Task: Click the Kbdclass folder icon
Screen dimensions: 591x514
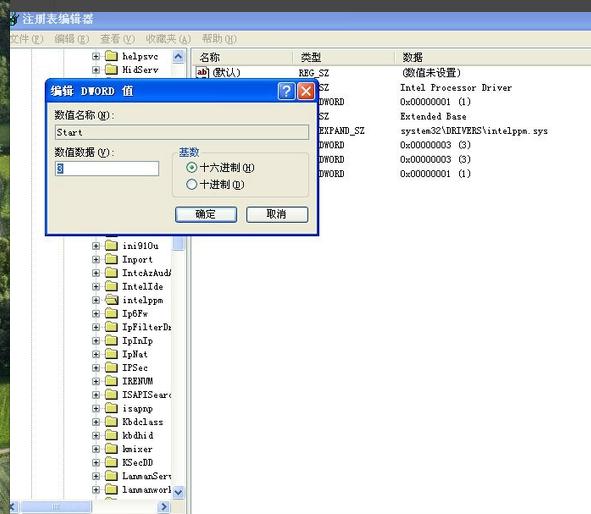Action: (x=111, y=422)
